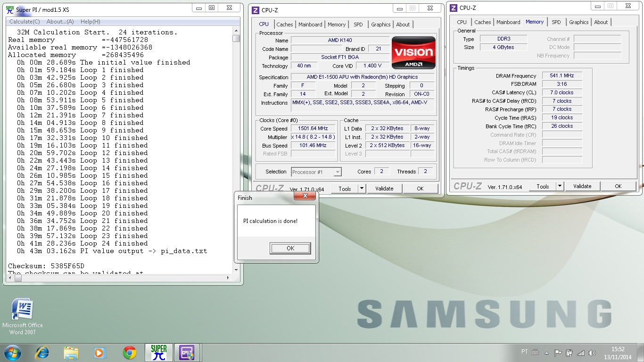This screenshot has width=644, height=362.
Task: Click the on-screen keyboard tray icon
Action: coord(535,352)
